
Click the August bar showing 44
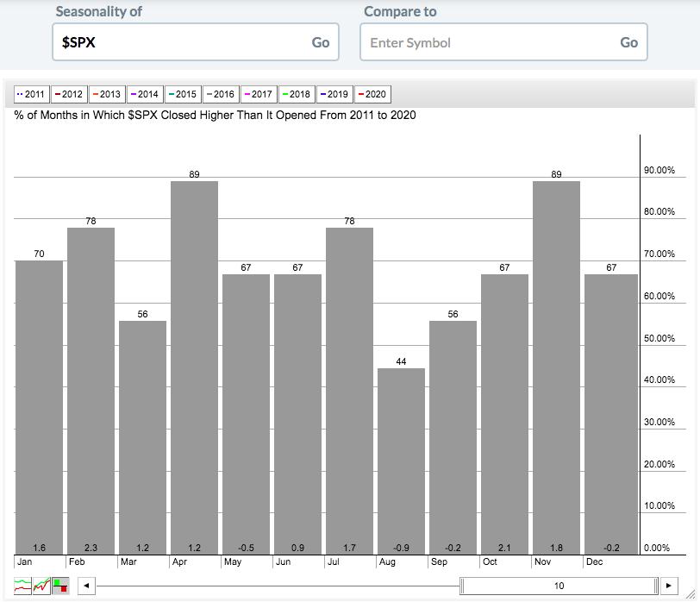point(401,461)
